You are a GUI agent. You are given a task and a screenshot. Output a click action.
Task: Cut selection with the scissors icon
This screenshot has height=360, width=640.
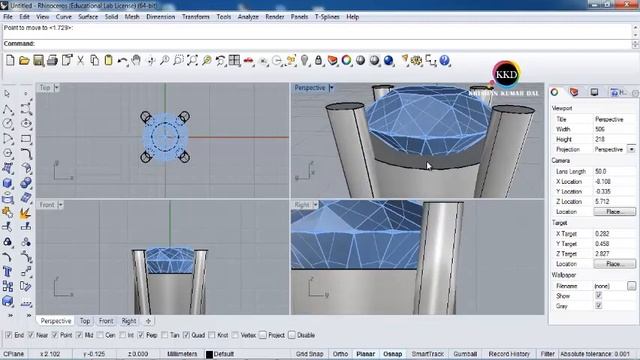click(x=80, y=61)
